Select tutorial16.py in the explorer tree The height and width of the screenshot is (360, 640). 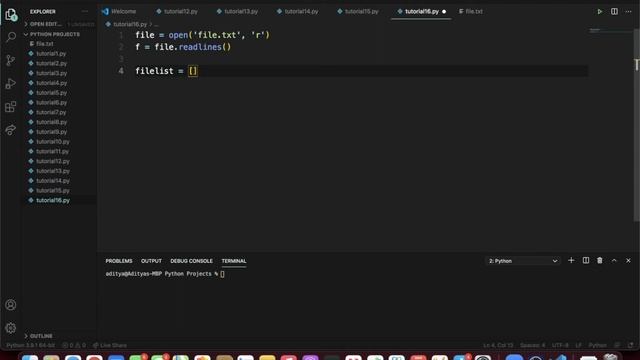pyautogui.click(x=53, y=200)
